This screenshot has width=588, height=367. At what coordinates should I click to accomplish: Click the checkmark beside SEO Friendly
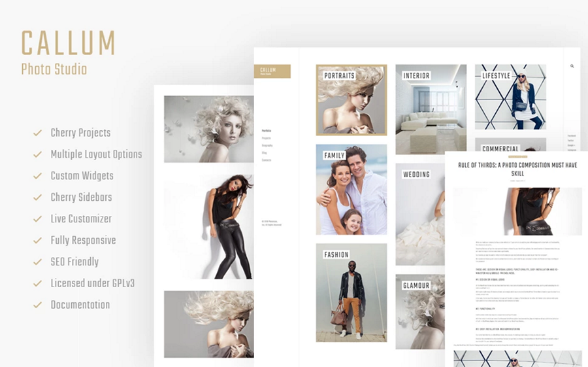tap(38, 262)
